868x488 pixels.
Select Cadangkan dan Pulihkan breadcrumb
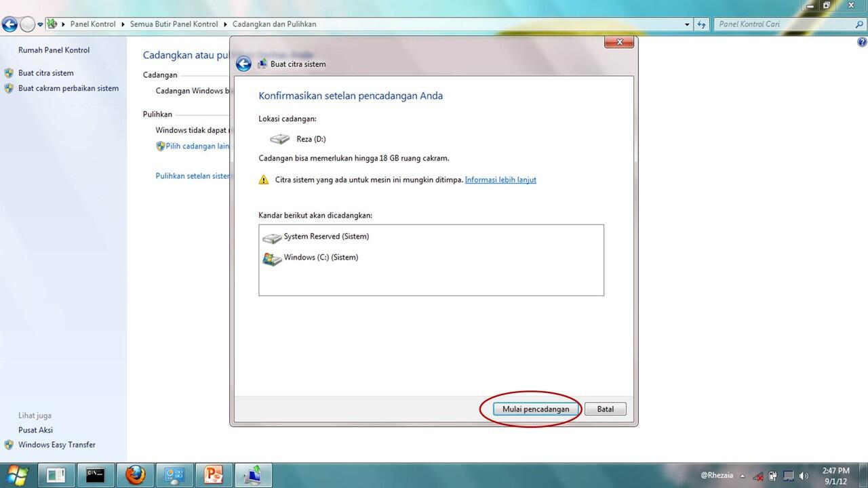(275, 24)
